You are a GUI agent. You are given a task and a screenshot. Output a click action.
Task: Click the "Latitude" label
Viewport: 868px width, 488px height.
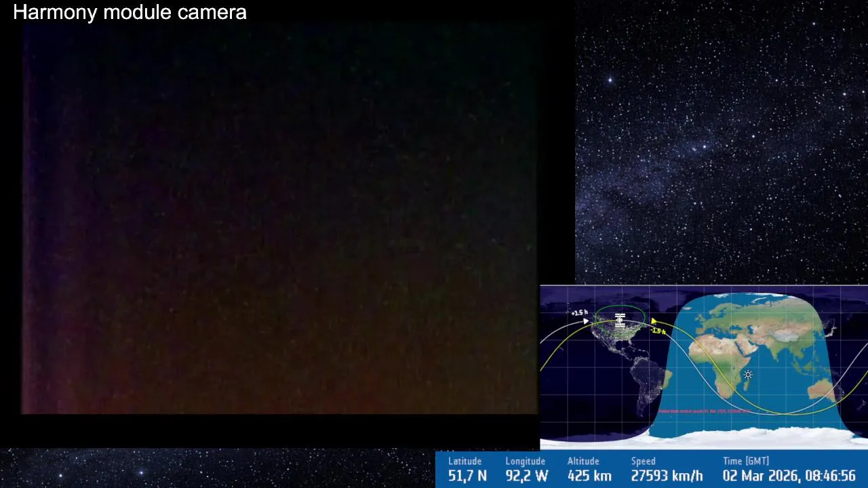coord(465,462)
